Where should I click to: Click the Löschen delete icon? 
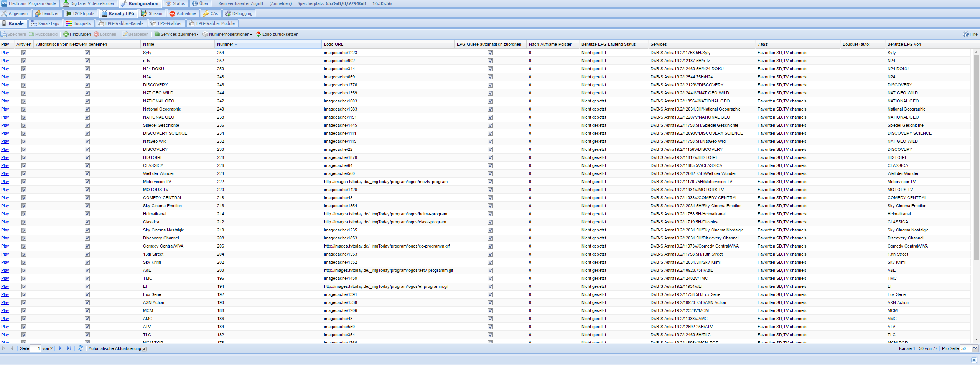96,34
